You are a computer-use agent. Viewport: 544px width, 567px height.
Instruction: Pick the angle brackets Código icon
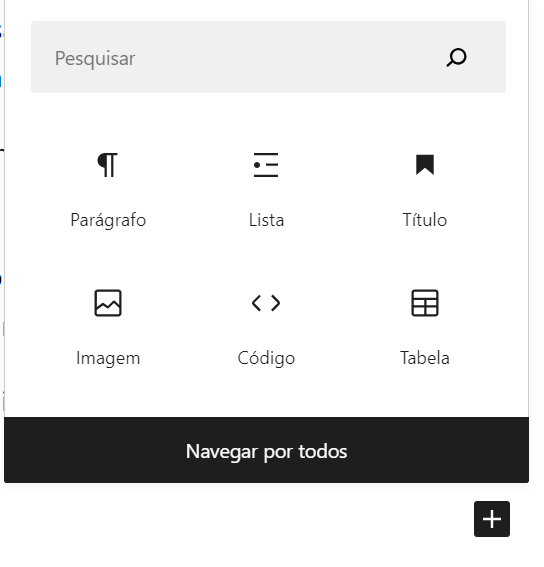(x=266, y=303)
